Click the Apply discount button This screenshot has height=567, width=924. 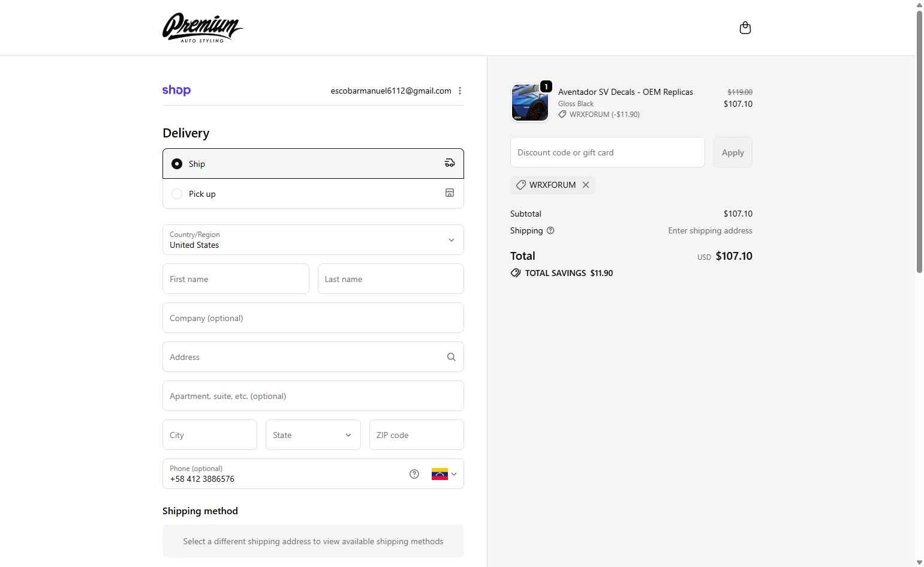[733, 152]
